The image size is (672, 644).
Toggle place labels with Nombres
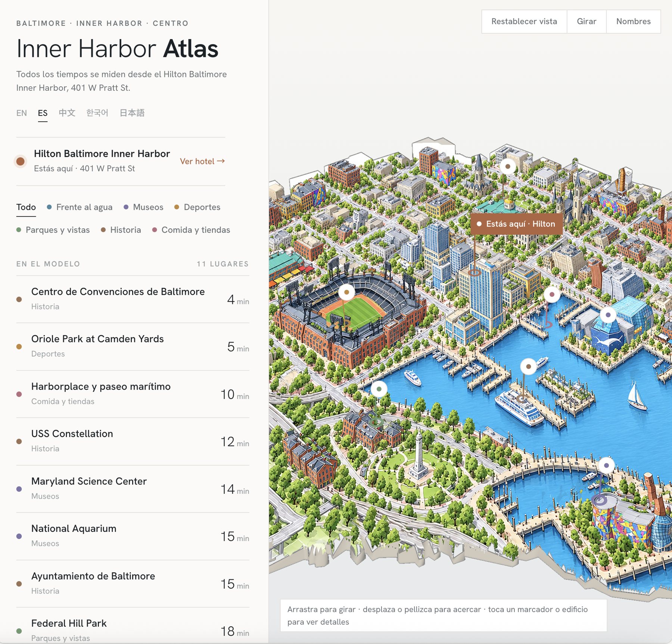pos(633,21)
